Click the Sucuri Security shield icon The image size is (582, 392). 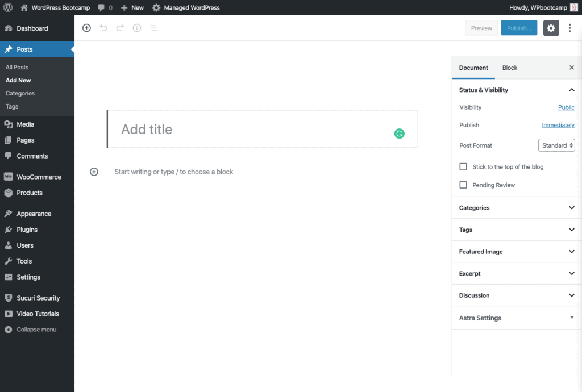[x=8, y=298]
